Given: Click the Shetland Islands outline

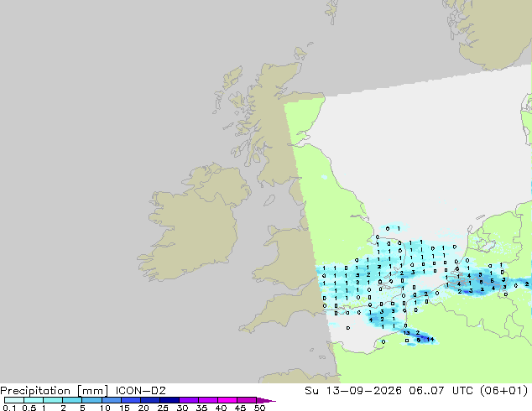Looking at the screenshot, I should (x=332, y=12).
